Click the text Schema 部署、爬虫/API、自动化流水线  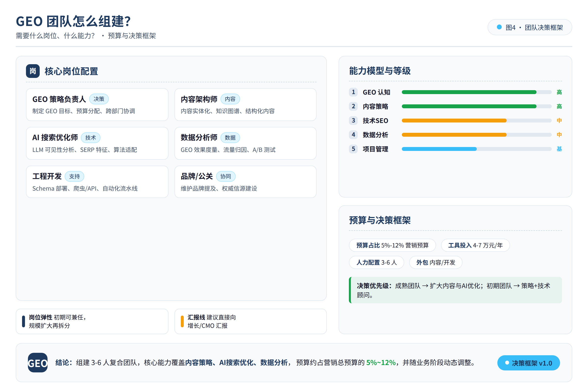[85, 188]
